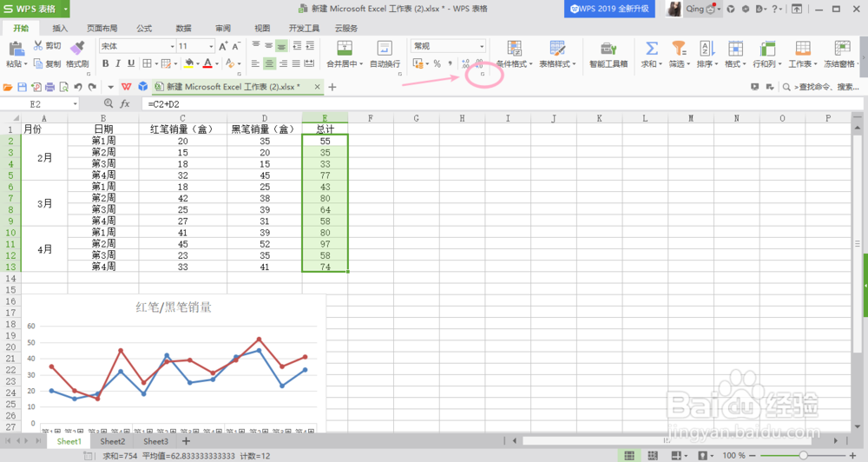
Task: Click WPS 2019 全新升级 upgrade button
Action: [x=609, y=9]
